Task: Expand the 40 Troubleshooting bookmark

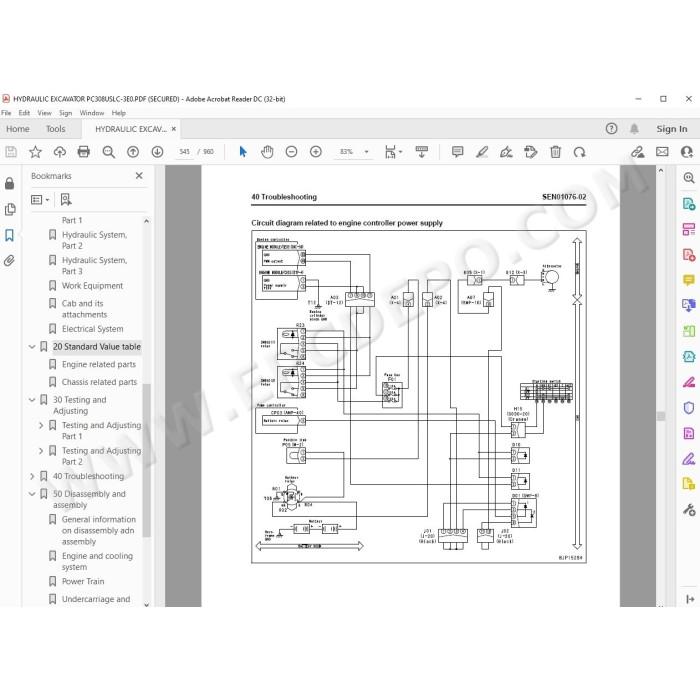Action: tap(32, 476)
